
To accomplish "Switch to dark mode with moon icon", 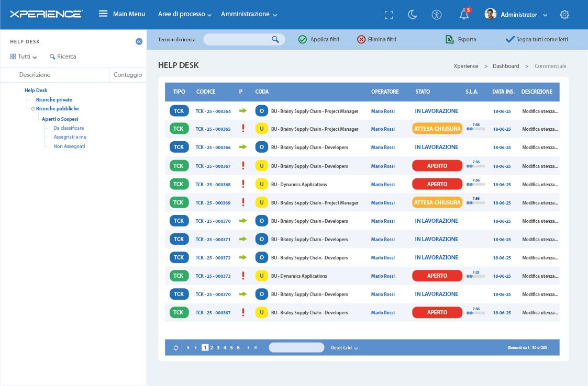I will coord(412,15).
